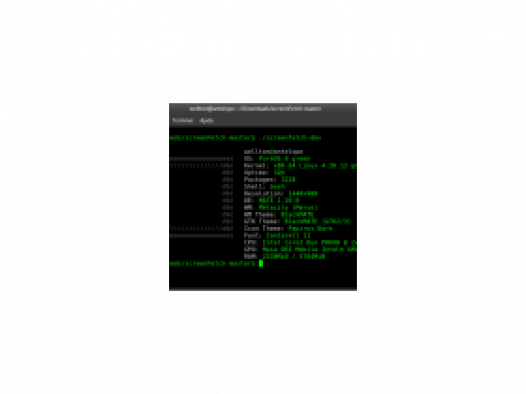Click the Icon Theme line in the output
526x394 pixels.
point(288,228)
